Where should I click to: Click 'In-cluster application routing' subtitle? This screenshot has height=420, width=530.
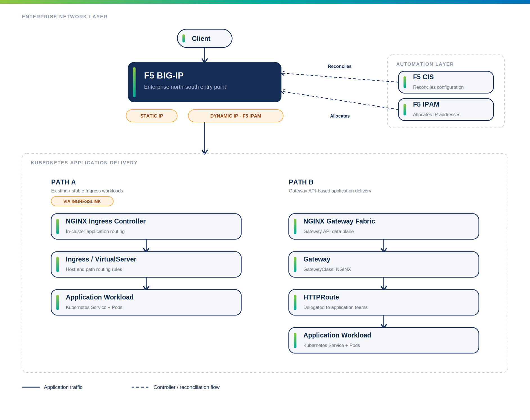click(x=95, y=231)
